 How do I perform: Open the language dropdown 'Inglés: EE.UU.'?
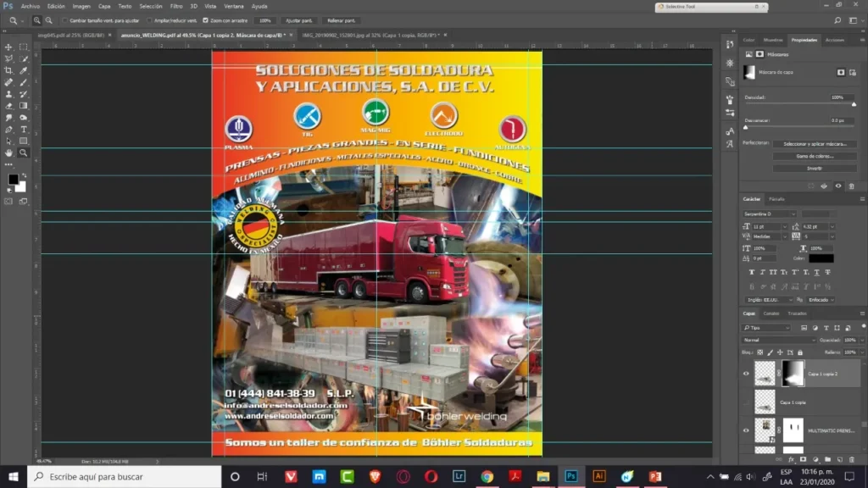coord(768,300)
